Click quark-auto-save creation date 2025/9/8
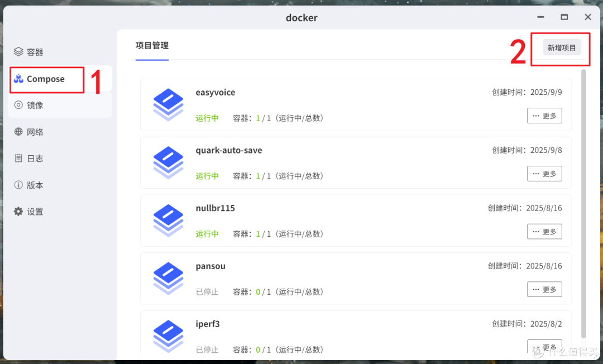 click(x=546, y=150)
